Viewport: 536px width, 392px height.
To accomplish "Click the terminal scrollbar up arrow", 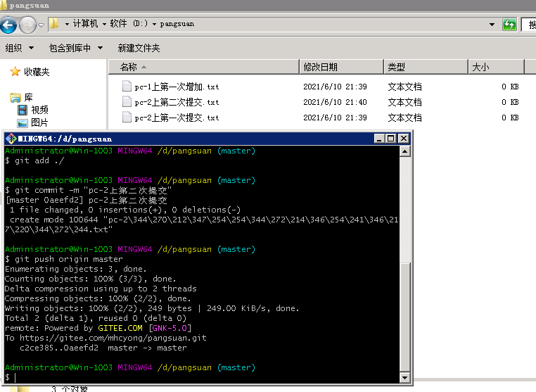I will pyautogui.click(x=404, y=151).
